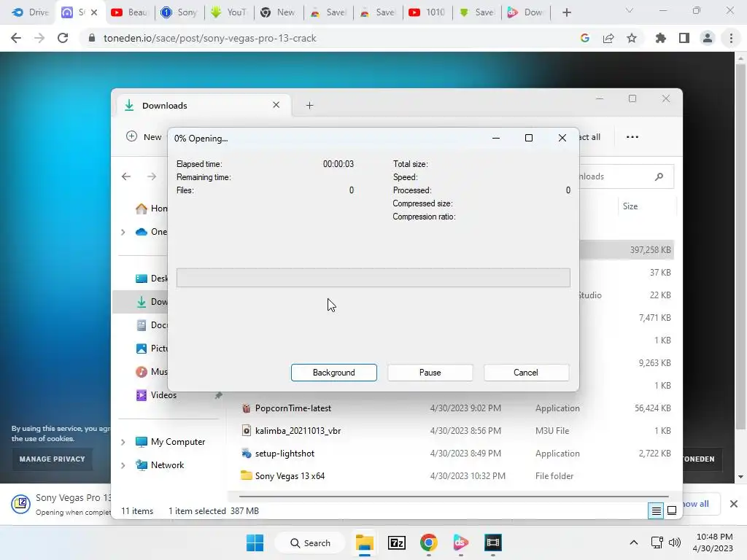Select setup-lightshot file
The height and width of the screenshot is (560, 747).
click(285, 454)
